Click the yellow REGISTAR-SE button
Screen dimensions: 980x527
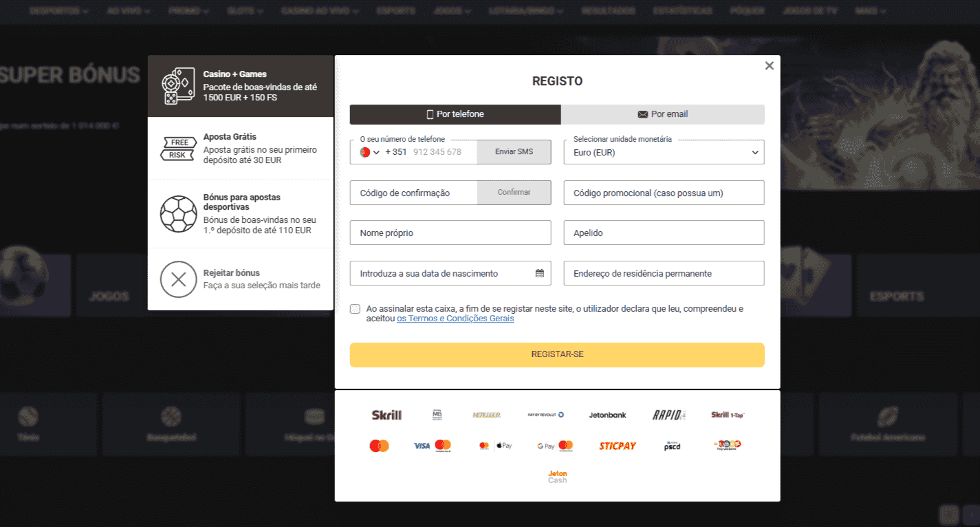tap(556, 354)
